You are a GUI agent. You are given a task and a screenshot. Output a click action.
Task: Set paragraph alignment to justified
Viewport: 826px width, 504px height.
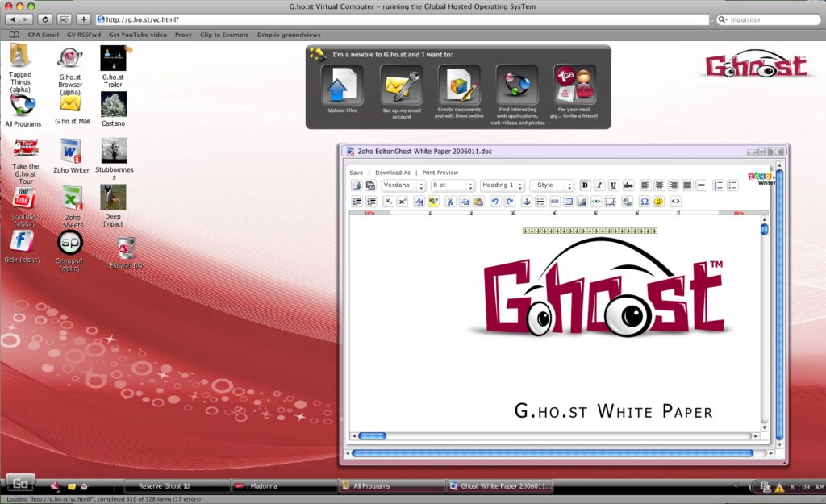(687, 185)
